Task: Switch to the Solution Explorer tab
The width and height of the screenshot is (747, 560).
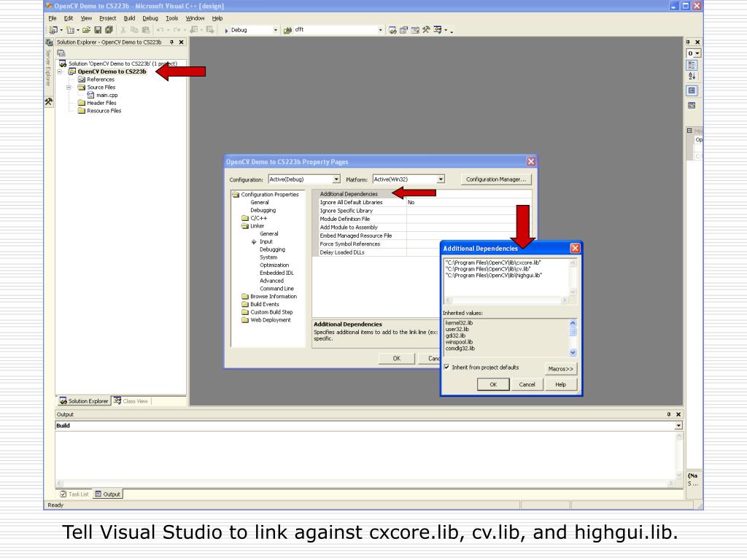Action: 84,401
